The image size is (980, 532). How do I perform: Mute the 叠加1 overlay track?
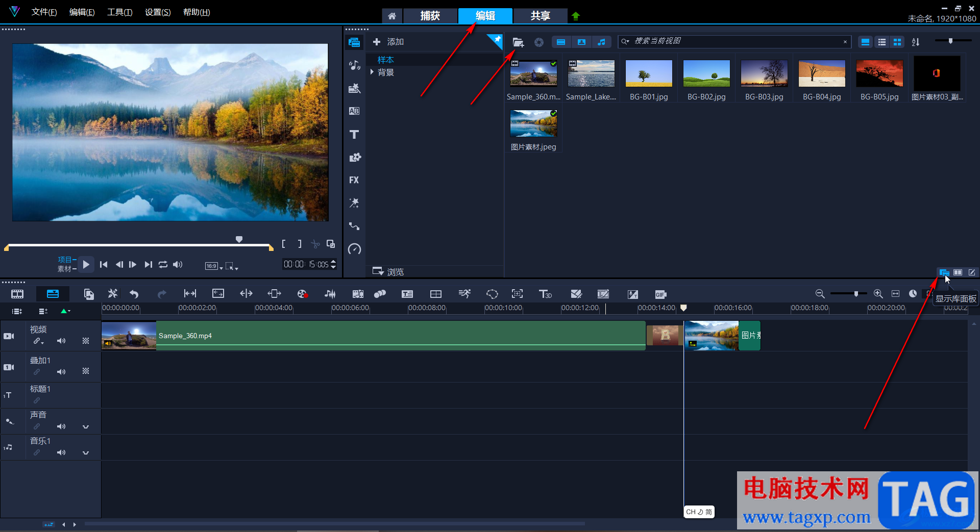point(61,372)
